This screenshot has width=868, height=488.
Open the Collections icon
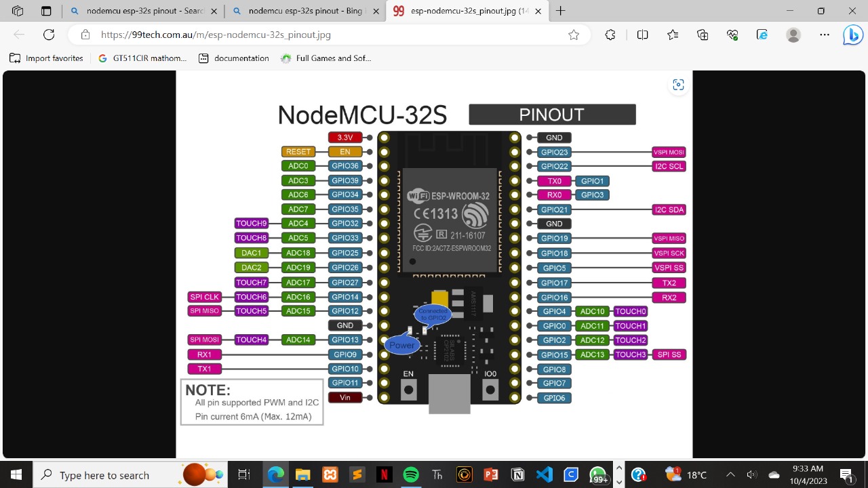point(703,35)
